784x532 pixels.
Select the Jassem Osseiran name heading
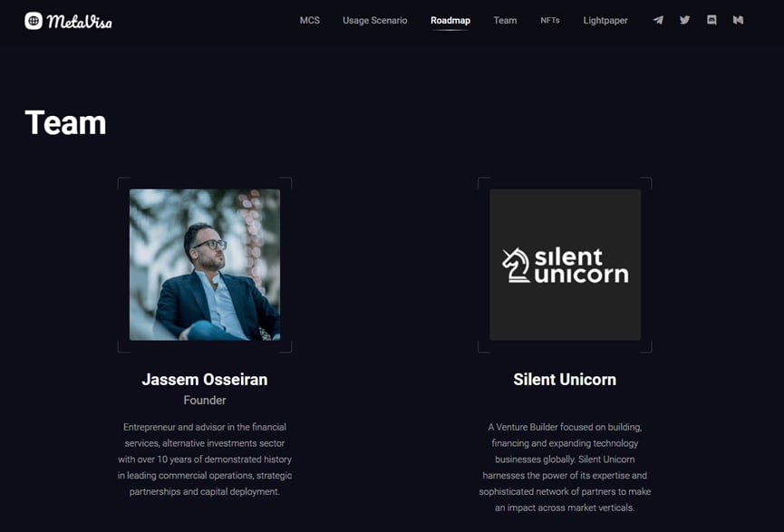[205, 380]
